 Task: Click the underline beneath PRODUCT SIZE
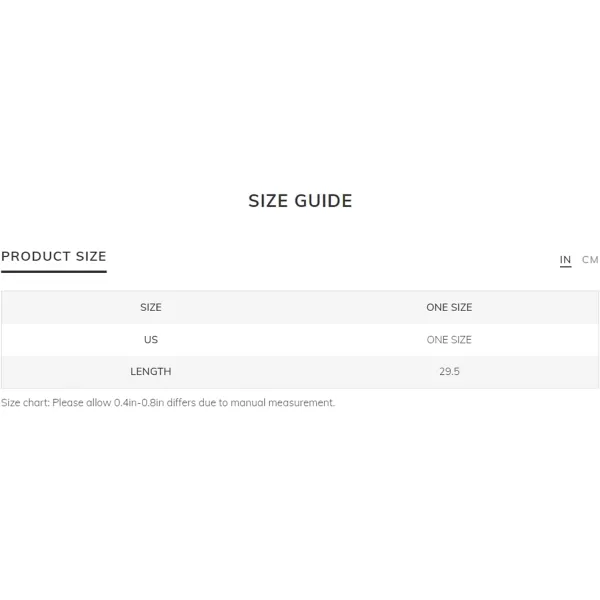click(54, 272)
